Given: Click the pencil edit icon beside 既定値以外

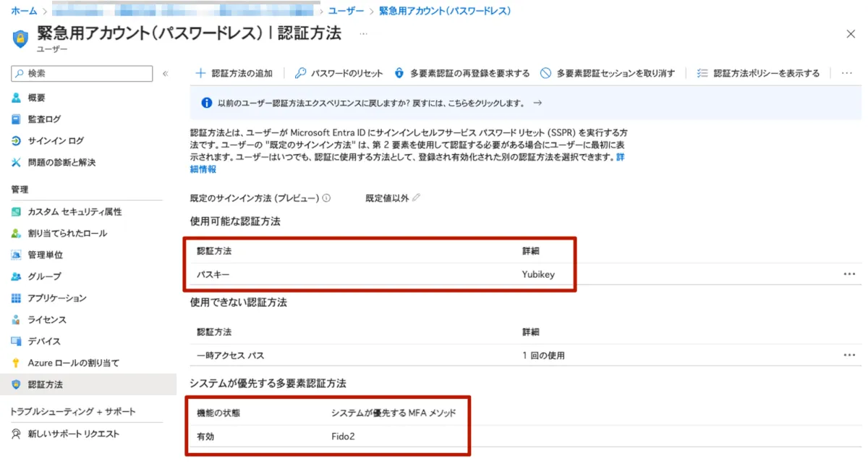Looking at the screenshot, I should click(416, 198).
